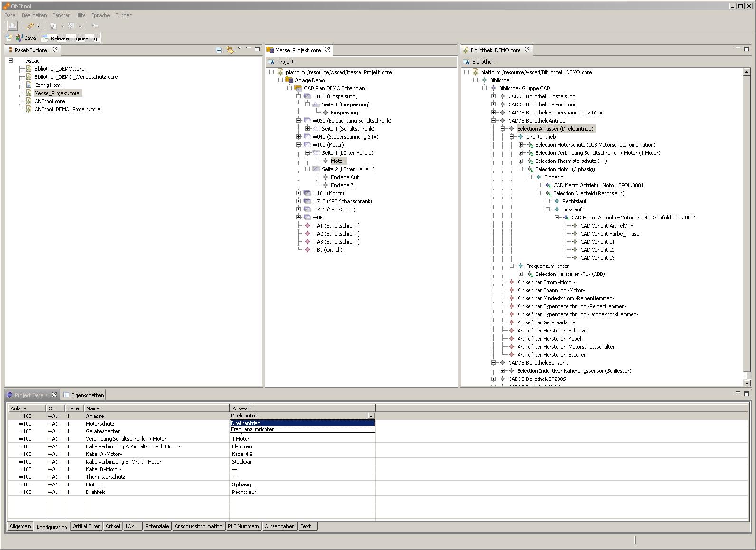Open the Anlasser Auswahl dropdown arrow
756x550 pixels.
coord(371,416)
